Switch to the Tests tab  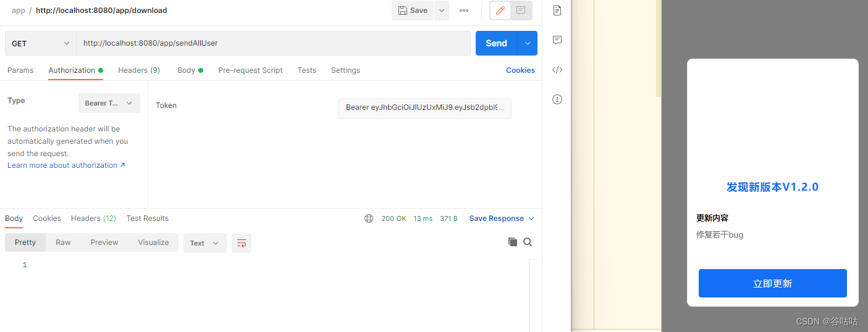pyautogui.click(x=306, y=70)
